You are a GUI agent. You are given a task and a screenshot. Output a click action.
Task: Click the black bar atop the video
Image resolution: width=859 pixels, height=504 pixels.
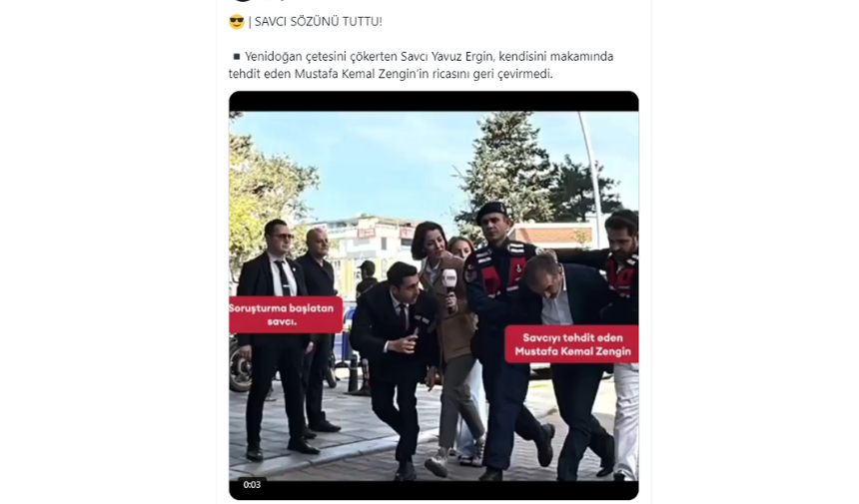433,102
